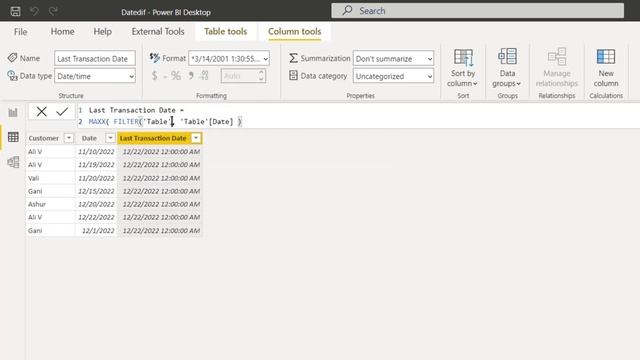The width and height of the screenshot is (640, 360).
Task: Switch to Table tools tab
Action: click(225, 31)
